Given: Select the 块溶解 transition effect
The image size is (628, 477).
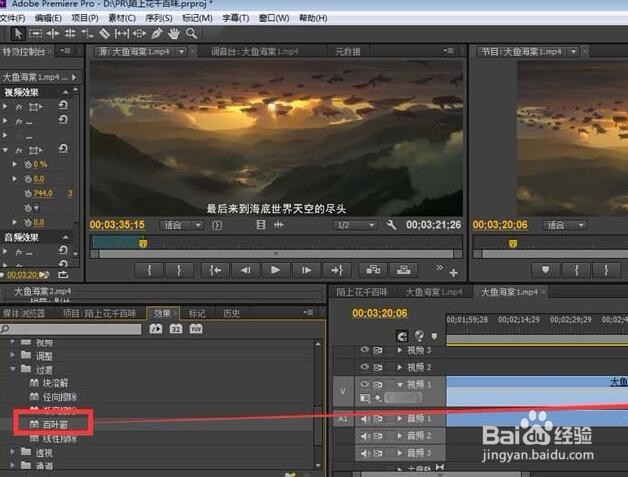Looking at the screenshot, I should pos(55,383).
